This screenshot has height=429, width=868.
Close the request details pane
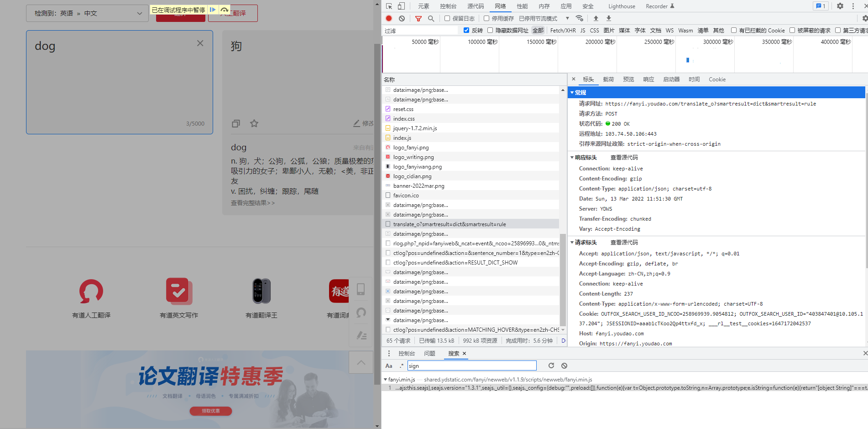tap(574, 79)
